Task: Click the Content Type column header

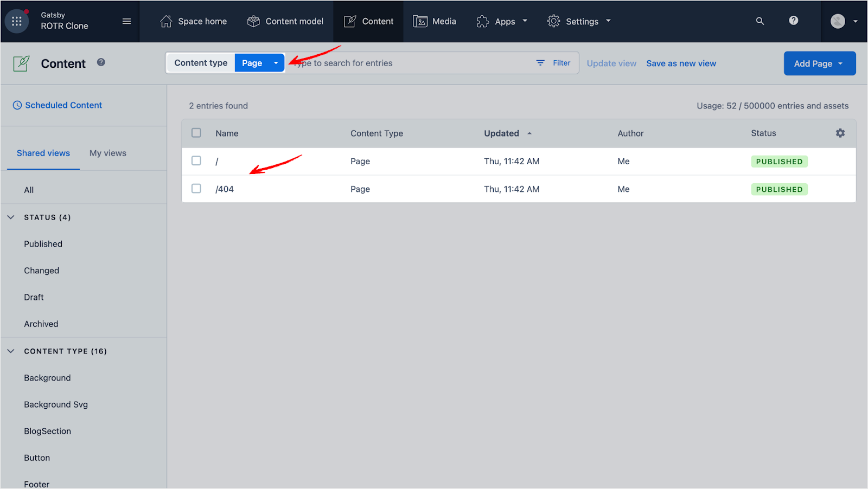Action: point(376,133)
